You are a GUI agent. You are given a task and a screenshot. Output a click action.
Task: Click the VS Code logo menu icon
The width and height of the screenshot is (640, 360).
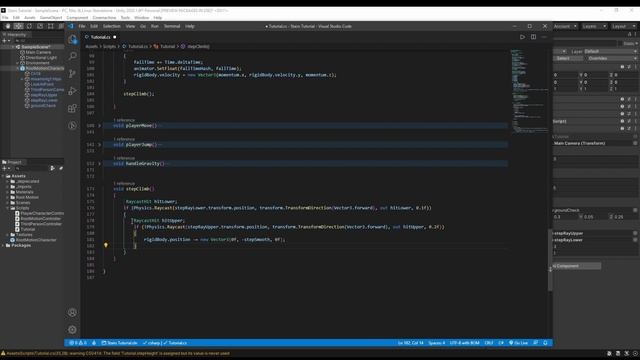click(71, 26)
